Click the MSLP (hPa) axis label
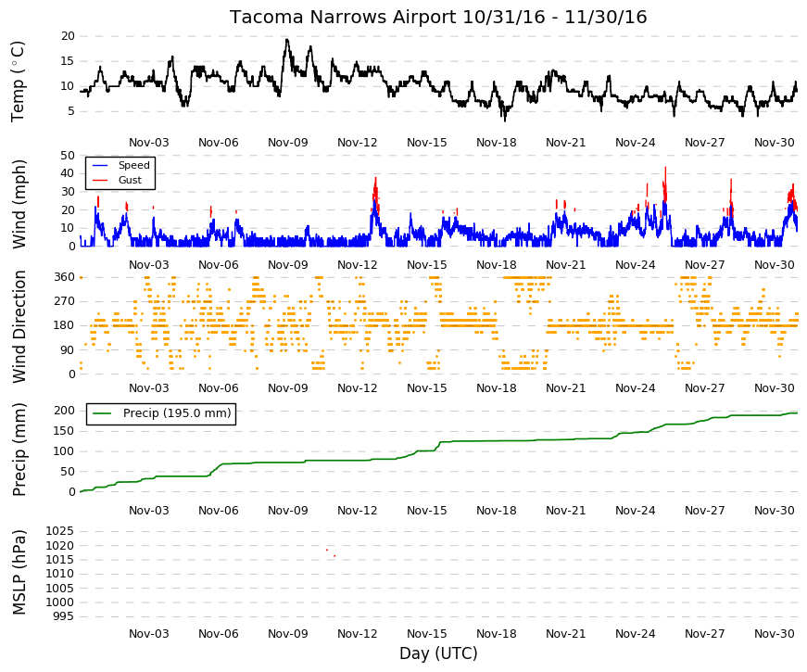This screenshot has width=807, height=672. (19, 572)
